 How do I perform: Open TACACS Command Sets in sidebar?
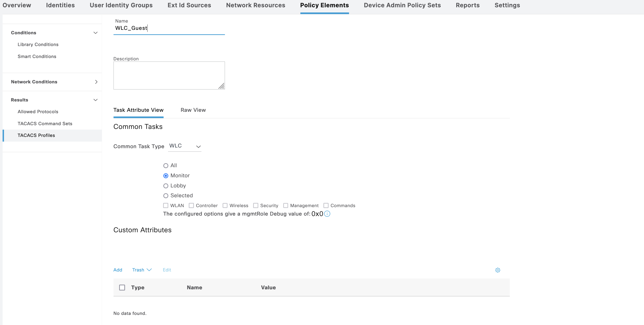45,124
